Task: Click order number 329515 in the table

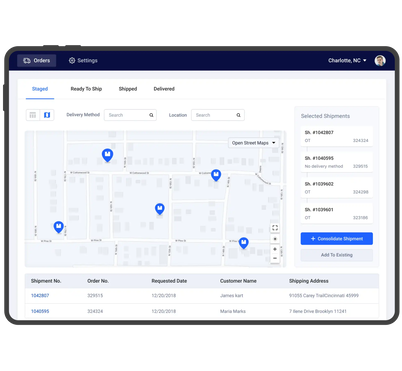Action: tap(95, 296)
